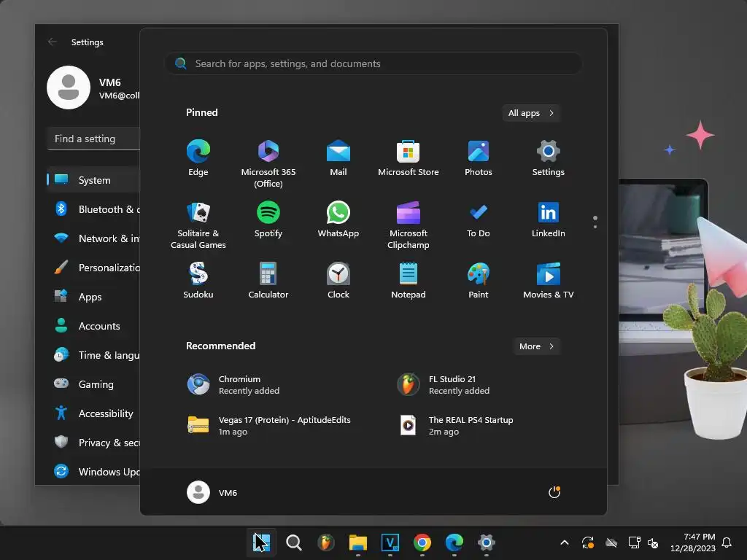Launch WhatsApp
Image resolution: width=747 pixels, height=560 pixels.
[338, 219]
